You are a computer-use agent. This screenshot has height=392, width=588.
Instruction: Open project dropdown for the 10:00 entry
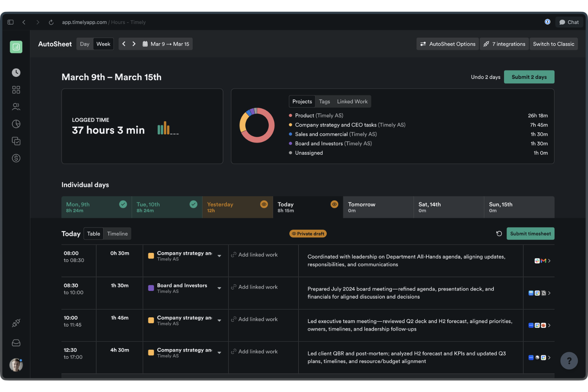tap(219, 320)
